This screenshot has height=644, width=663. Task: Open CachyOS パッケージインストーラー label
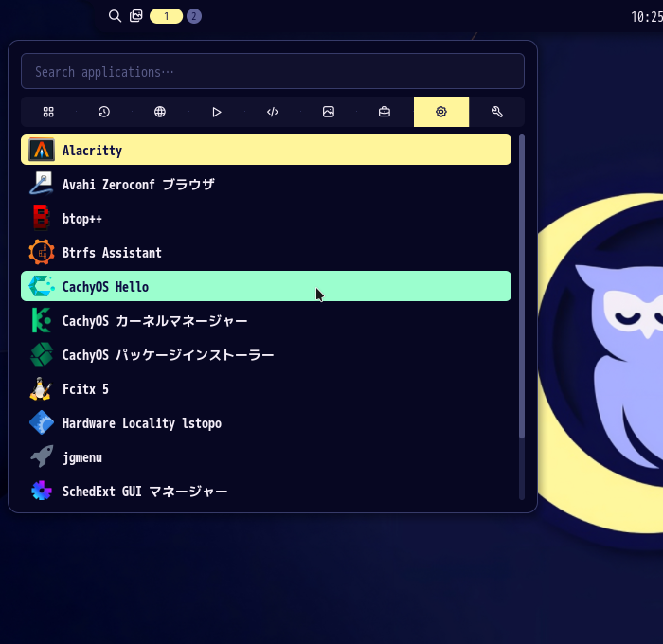click(x=168, y=355)
